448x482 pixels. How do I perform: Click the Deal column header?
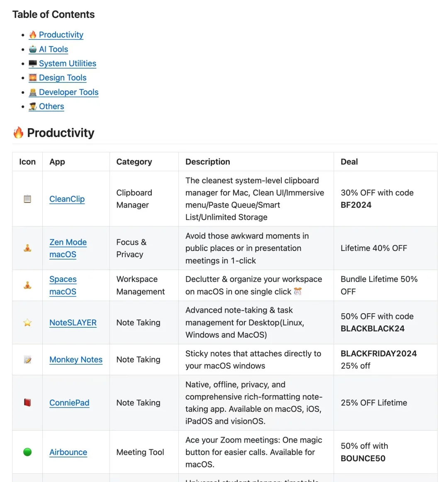pyautogui.click(x=349, y=162)
